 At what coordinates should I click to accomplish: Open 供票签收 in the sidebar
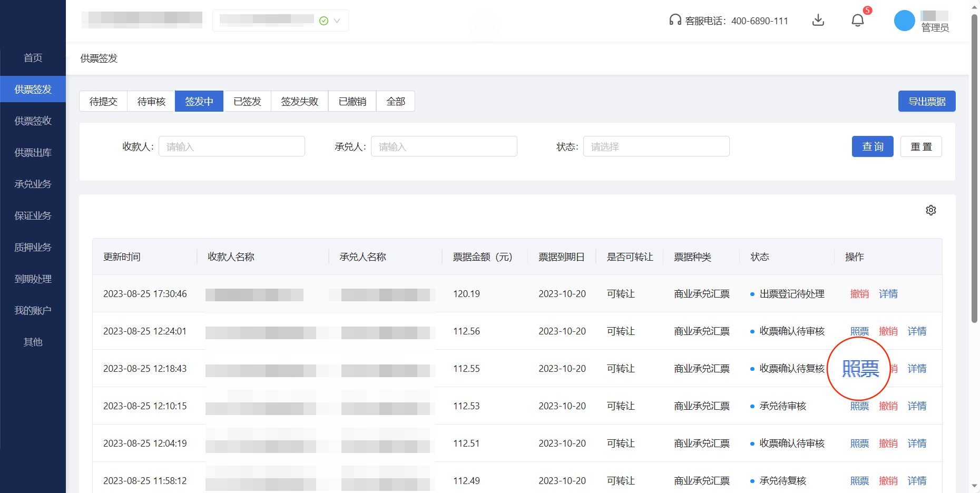pyautogui.click(x=33, y=121)
